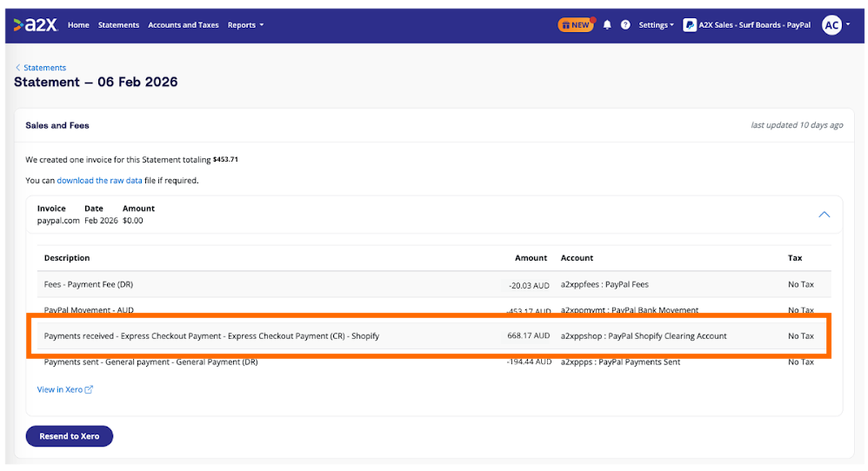Click a2xppshop : PayPal Shopify Clearing Account

644,335
